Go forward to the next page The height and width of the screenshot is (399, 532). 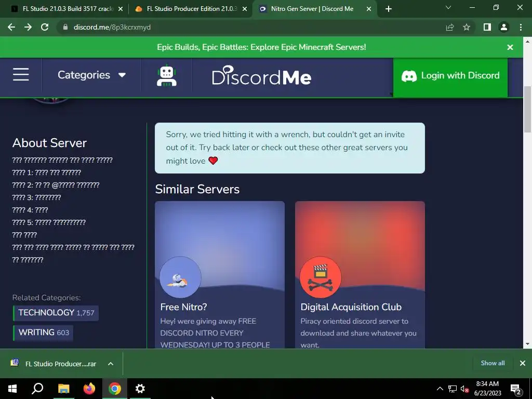coord(28,27)
